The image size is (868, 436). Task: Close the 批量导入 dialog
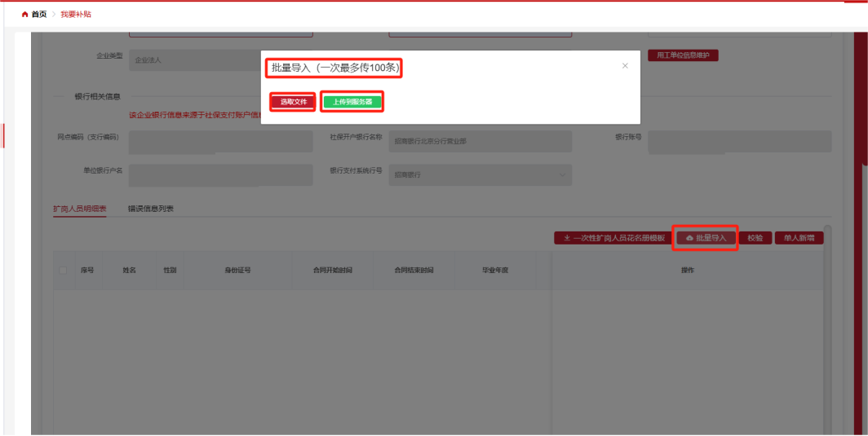(625, 66)
